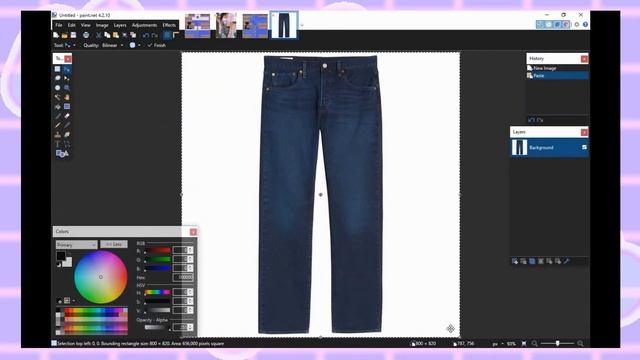
Task: Toggle Background layer visibility checkbox
Action: 584,147
